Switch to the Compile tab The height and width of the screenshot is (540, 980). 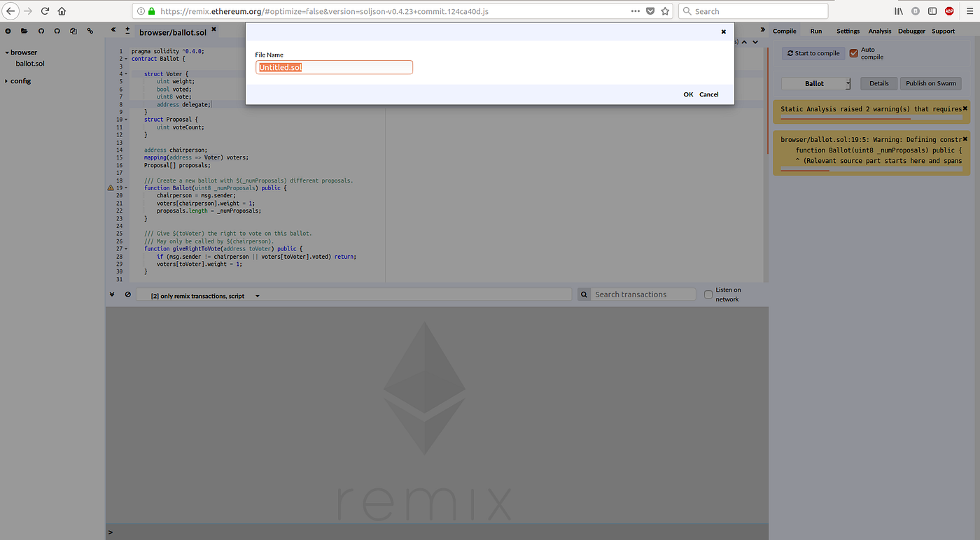[x=785, y=31]
